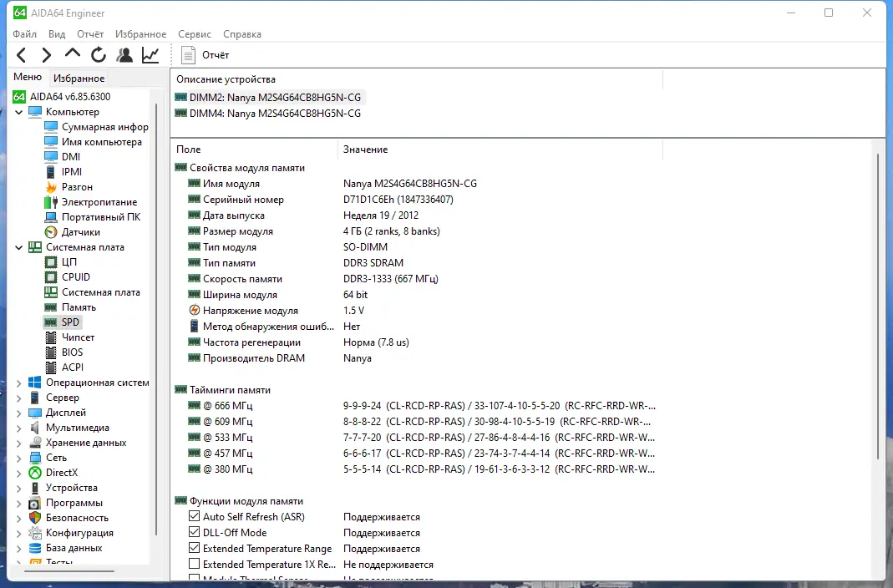This screenshot has width=893, height=588.
Task: Open the Вид menu
Action: [x=57, y=34]
